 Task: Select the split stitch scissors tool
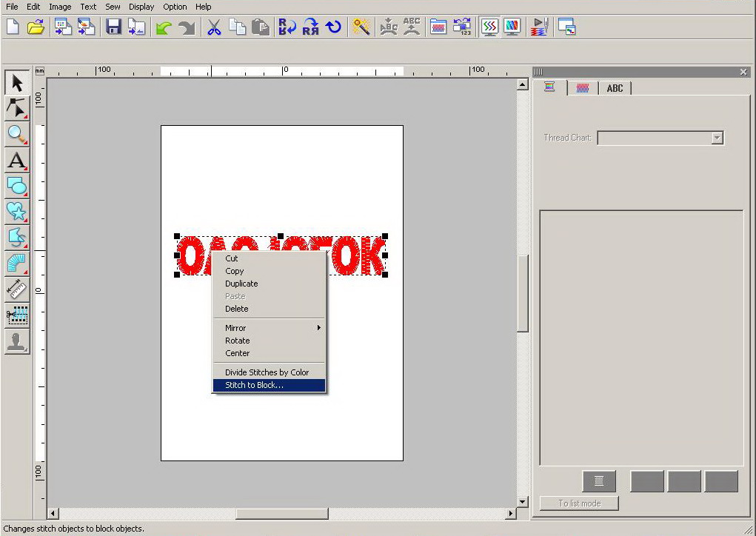pos(17,315)
